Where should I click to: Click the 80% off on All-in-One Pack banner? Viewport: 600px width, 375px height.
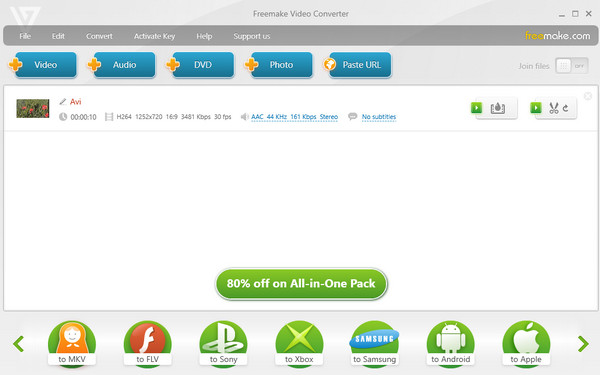[301, 284]
